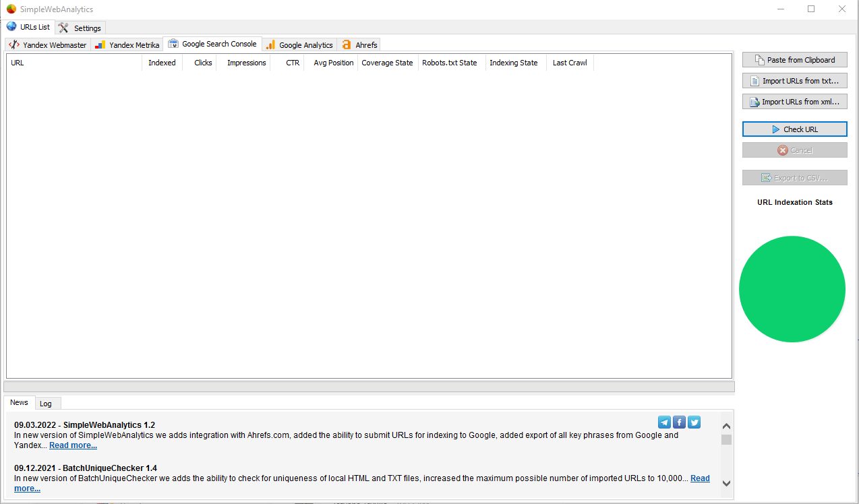Switch to the Yandex Webmaster tab
859x504 pixels.
[x=48, y=44]
